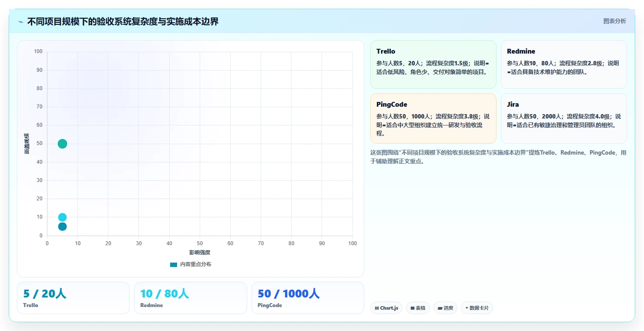
Task: Click the 影响强度 x-axis label
Action: (200, 253)
